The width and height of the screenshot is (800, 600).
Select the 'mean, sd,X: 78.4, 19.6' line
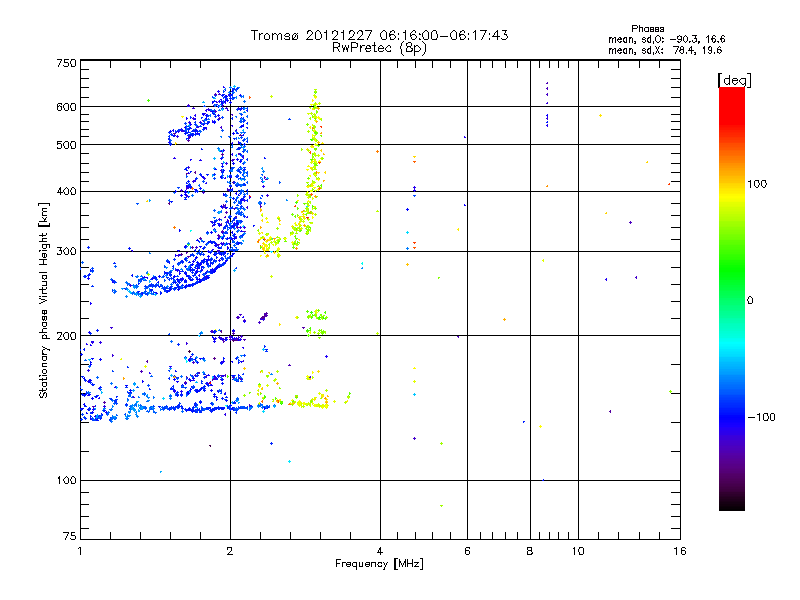point(665,51)
